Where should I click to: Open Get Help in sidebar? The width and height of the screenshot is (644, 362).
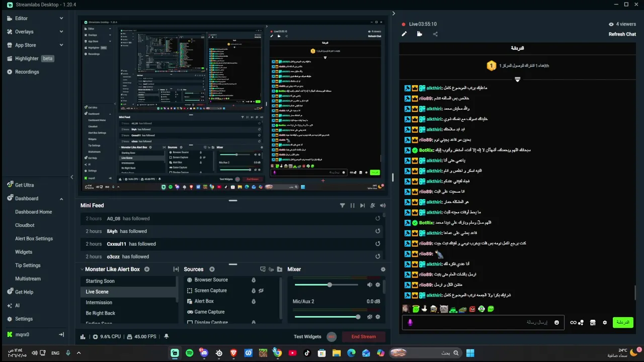[24, 292]
